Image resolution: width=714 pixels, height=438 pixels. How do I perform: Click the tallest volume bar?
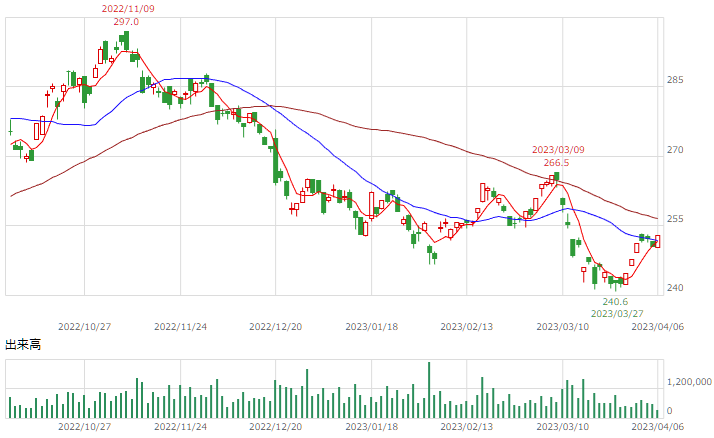[429, 390]
